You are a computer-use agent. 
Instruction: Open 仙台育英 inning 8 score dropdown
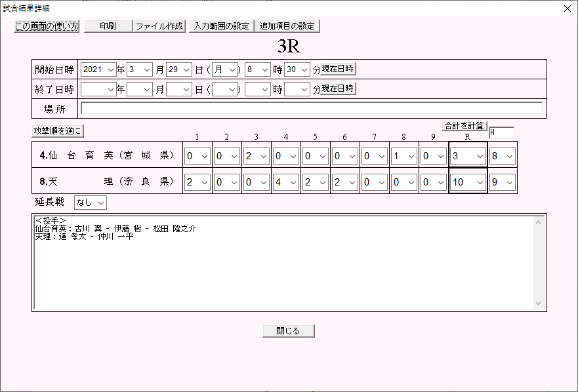coord(403,156)
